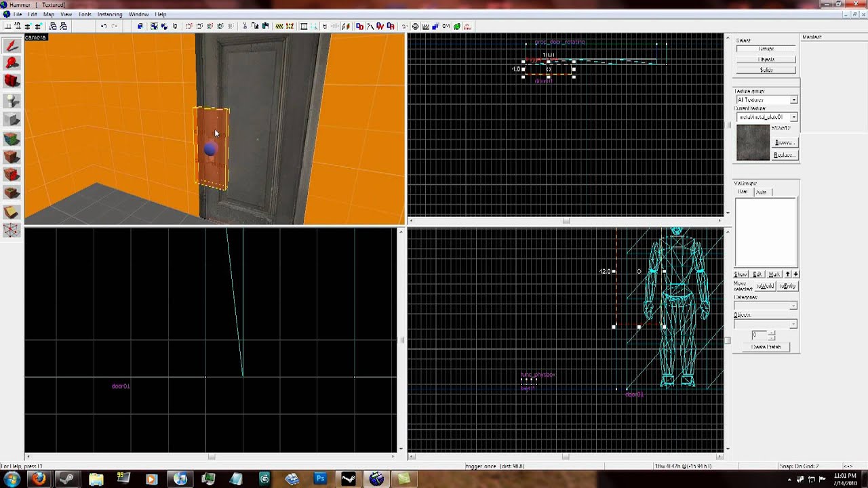
Task: Toggle the Select-by-handles icon
Action: pos(304,26)
